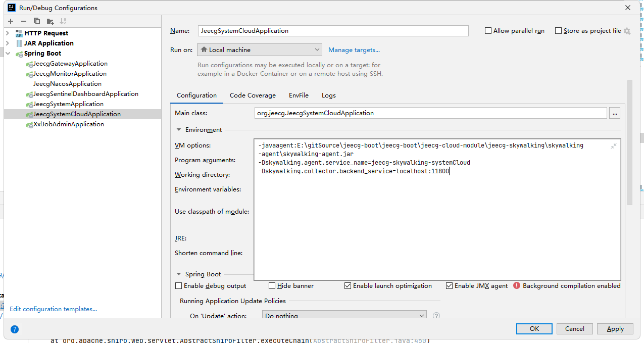
Task: Switch to the Code Coverage tab
Action: pos(253,95)
